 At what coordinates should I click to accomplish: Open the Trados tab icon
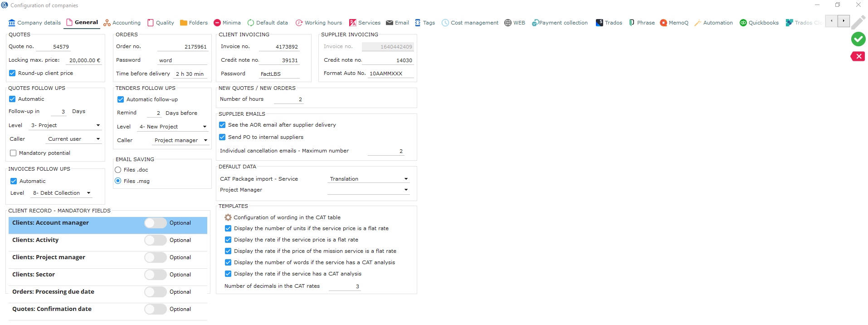coord(599,23)
